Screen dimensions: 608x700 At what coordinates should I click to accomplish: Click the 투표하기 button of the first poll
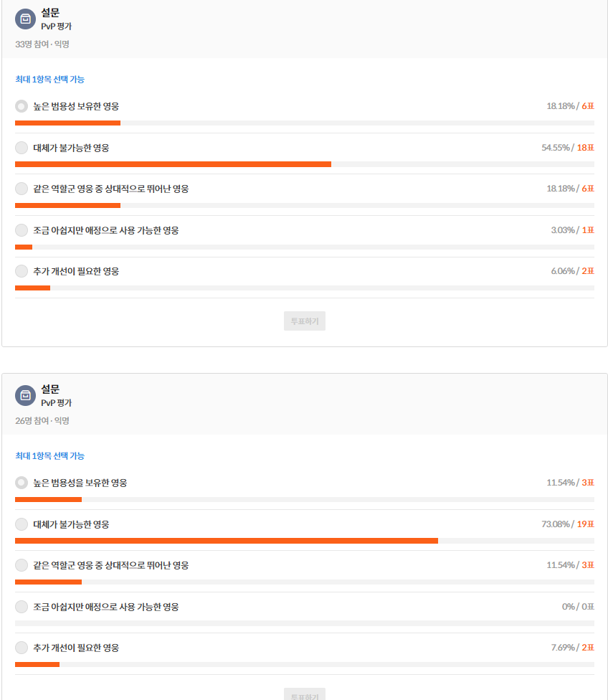305,321
